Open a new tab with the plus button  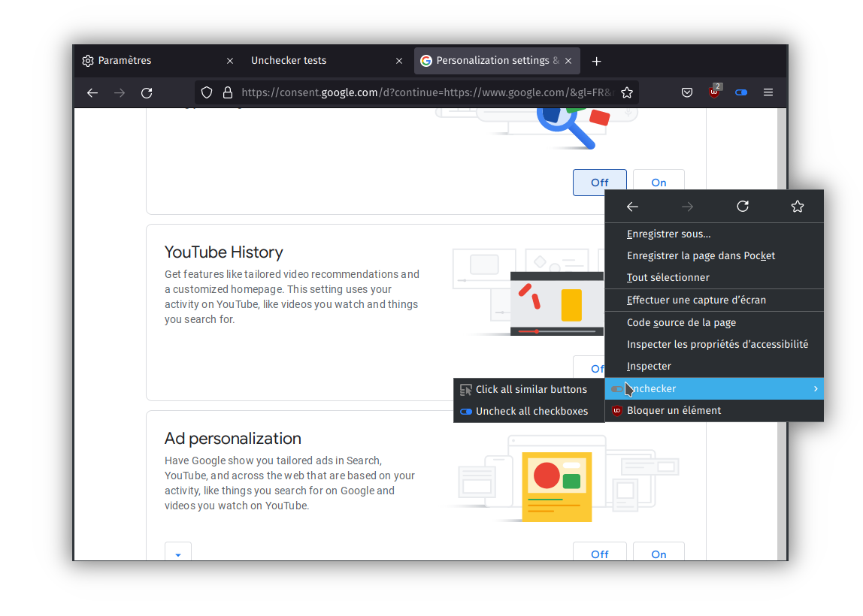click(x=597, y=61)
